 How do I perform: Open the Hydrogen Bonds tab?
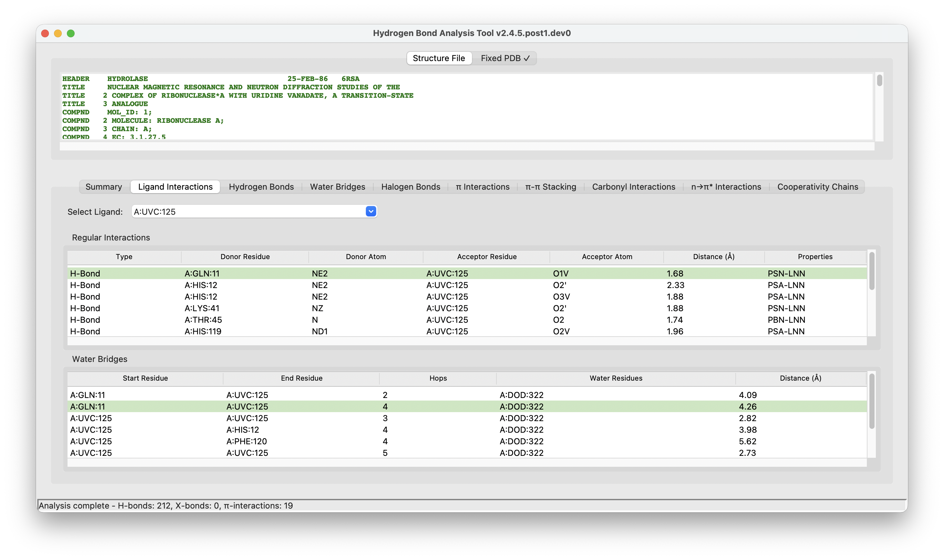coord(261,187)
